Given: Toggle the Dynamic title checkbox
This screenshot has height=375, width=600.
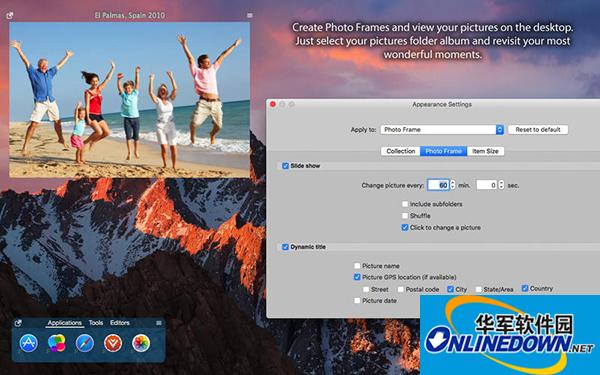Looking at the screenshot, I should tap(285, 247).
